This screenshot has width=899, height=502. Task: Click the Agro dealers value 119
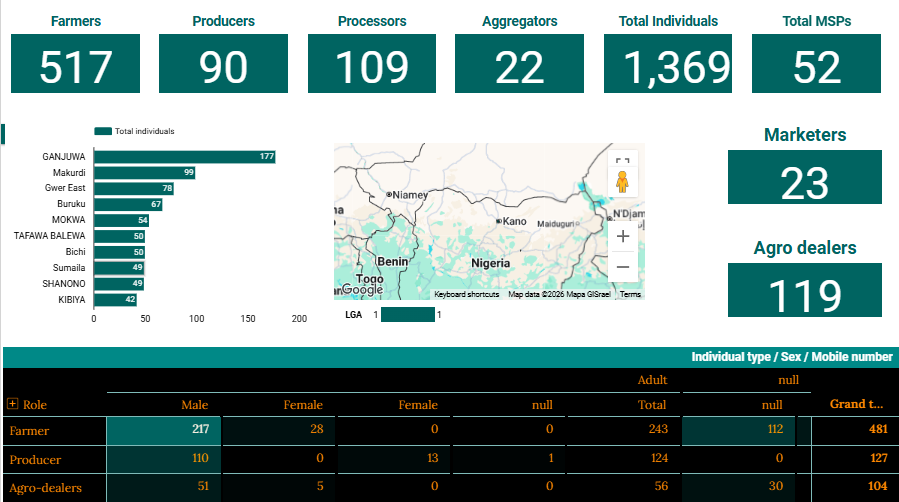coord(804,296)
